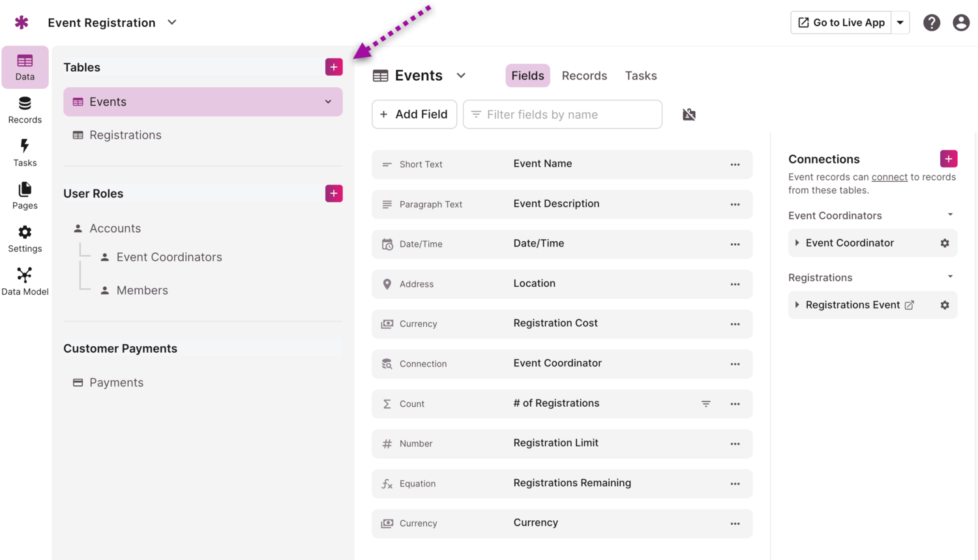
Task: Toggle the hidden fields visibility icon
Action: click(x=689, y=115)
